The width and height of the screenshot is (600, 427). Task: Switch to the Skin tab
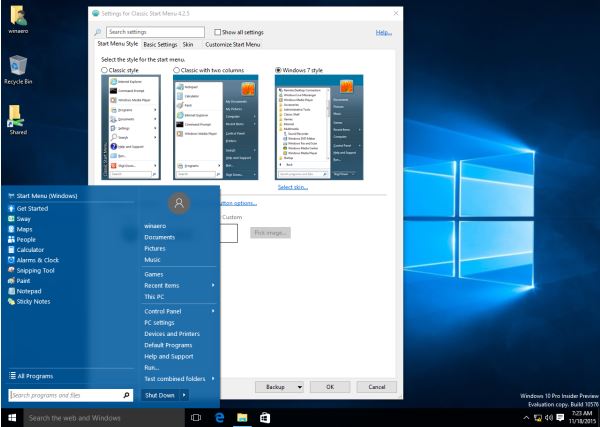coord(188,44)
